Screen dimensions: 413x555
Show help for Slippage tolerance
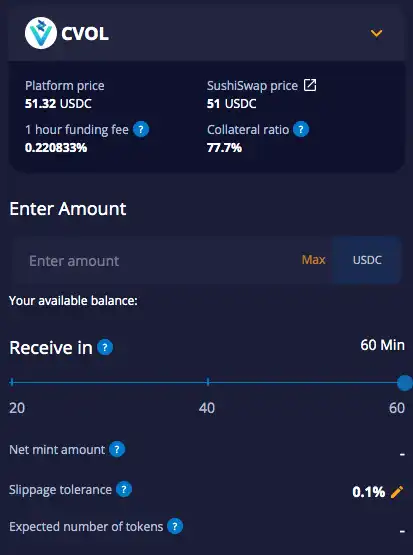(124, 490)
